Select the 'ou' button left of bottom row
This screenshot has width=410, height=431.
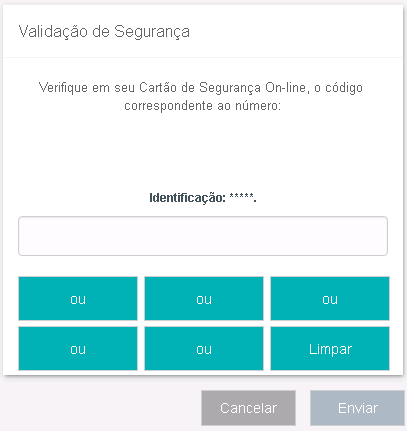click(x=78, y=348)
